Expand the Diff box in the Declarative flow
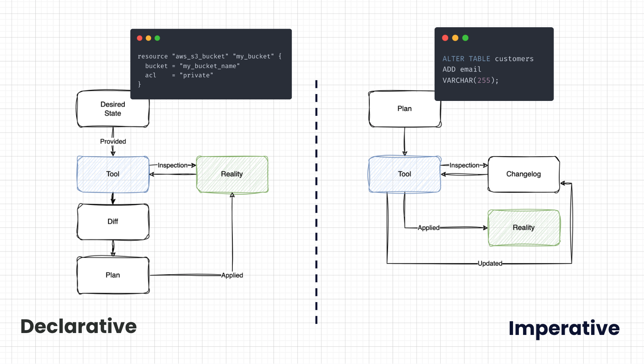 [x=112, y=222]
